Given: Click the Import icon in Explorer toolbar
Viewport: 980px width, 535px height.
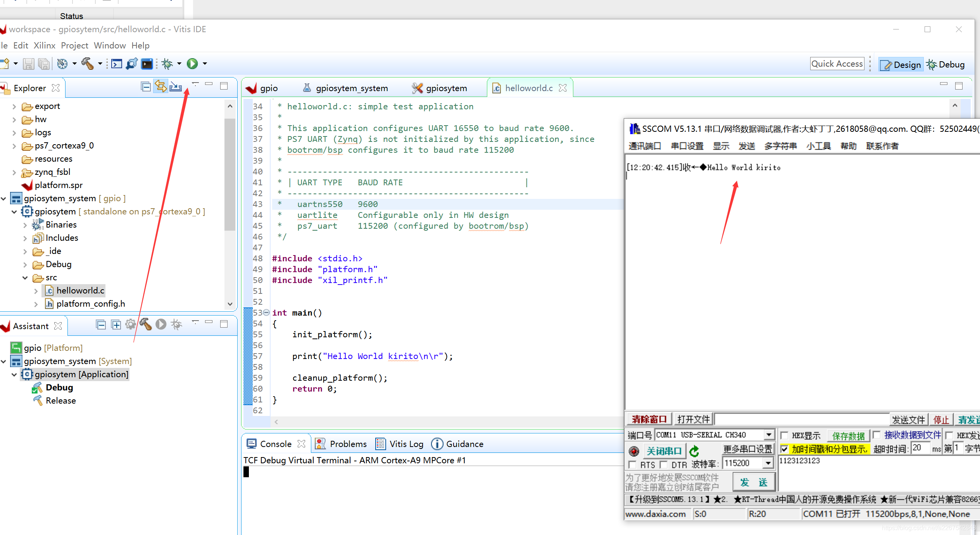Looking at the screenshot, I should tap(176, 86).
